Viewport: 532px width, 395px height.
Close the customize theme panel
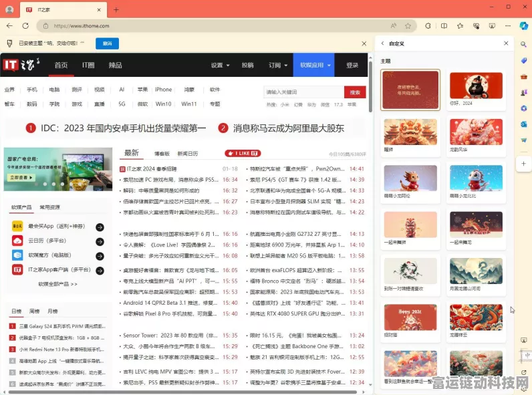coord(506,43)
